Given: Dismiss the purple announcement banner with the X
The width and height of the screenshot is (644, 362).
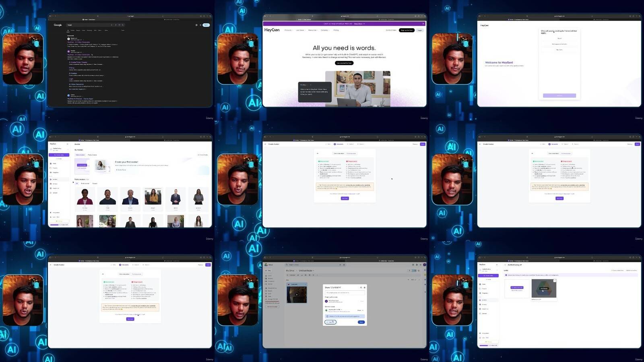Looking at the screenshot, I should point(423,24).
